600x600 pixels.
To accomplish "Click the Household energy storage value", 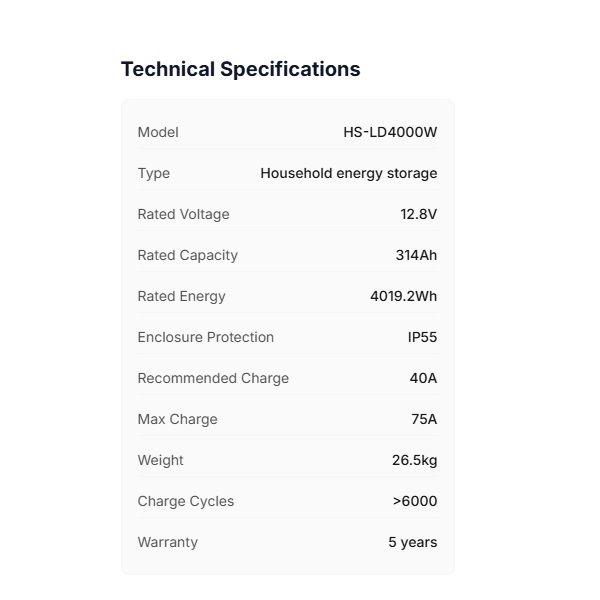I will [x=348, y=173].
